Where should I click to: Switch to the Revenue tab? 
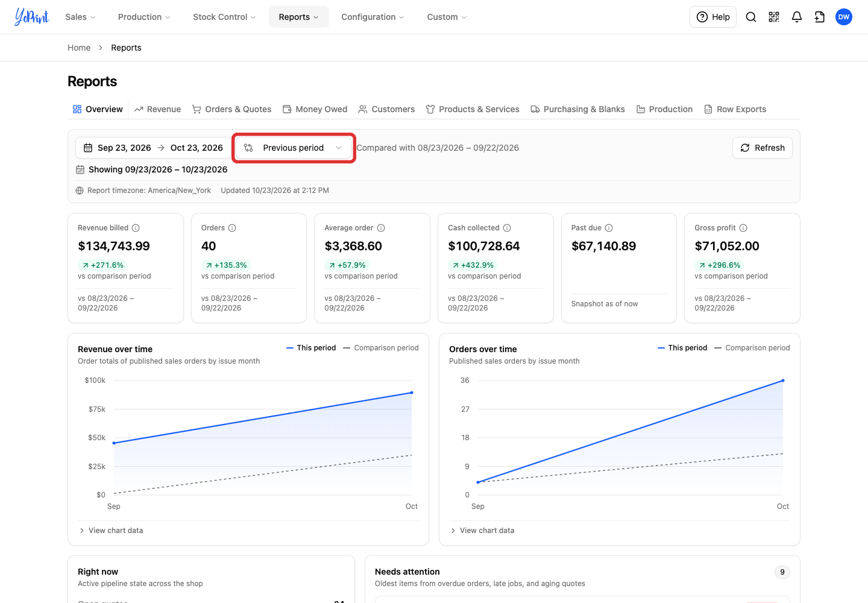157,109
